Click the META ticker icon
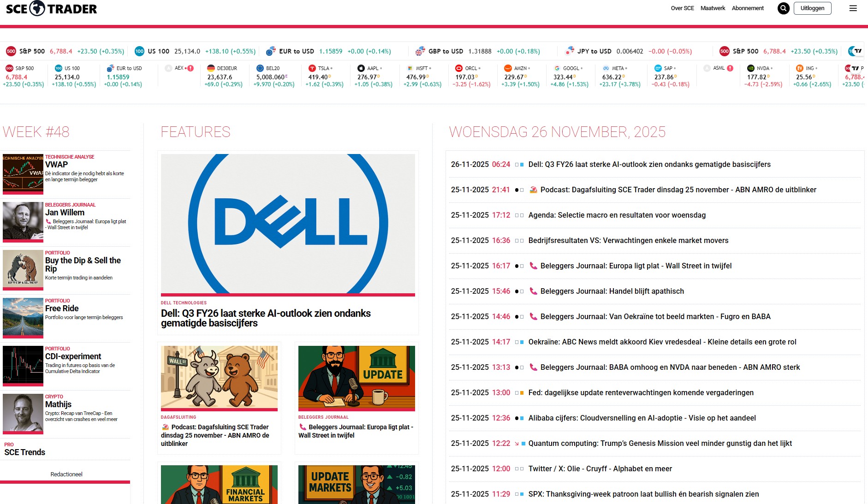Image resolution: width=868 pixels, height=504 pixels. click(x=606, y=68)
